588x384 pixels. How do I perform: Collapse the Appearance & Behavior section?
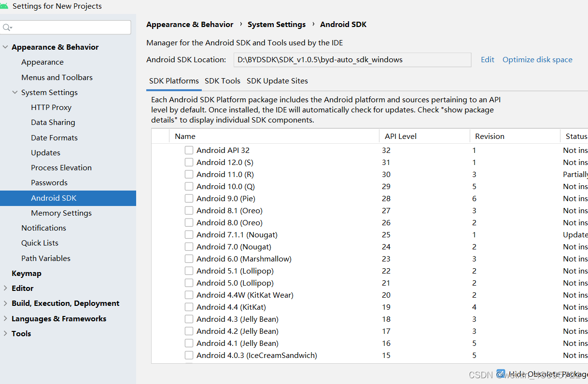point(5,47)
